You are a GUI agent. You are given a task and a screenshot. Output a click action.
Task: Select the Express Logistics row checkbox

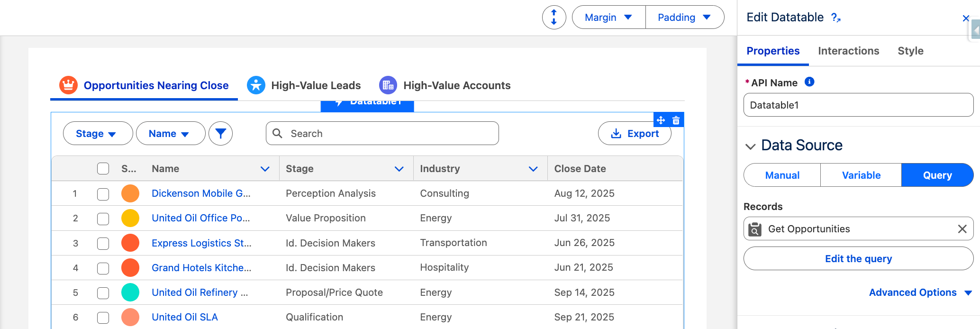103,243
